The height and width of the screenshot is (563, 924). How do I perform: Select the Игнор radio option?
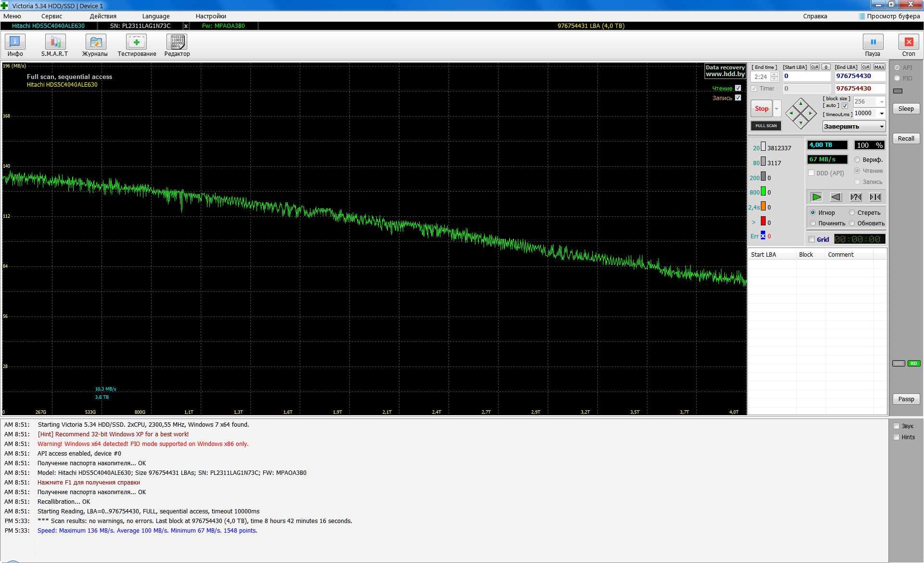click(813, 212)
